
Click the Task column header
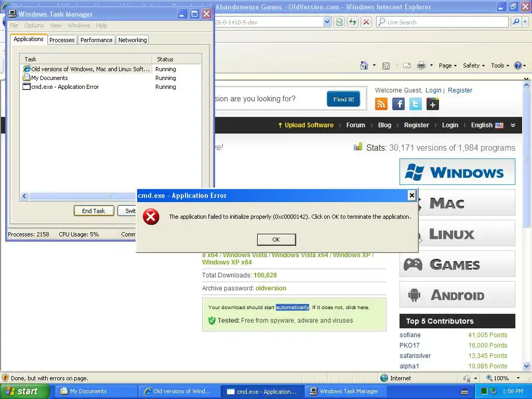coord(86,59)
